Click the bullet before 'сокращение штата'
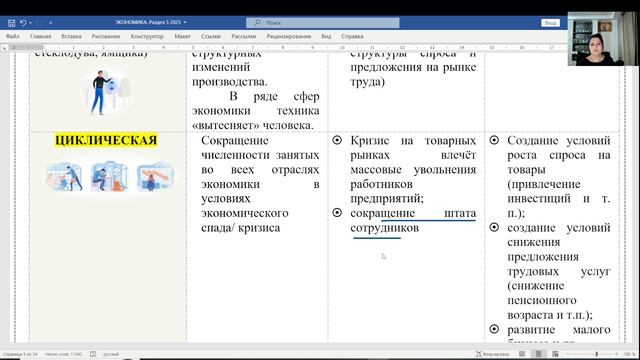 [x=337, y=213]
